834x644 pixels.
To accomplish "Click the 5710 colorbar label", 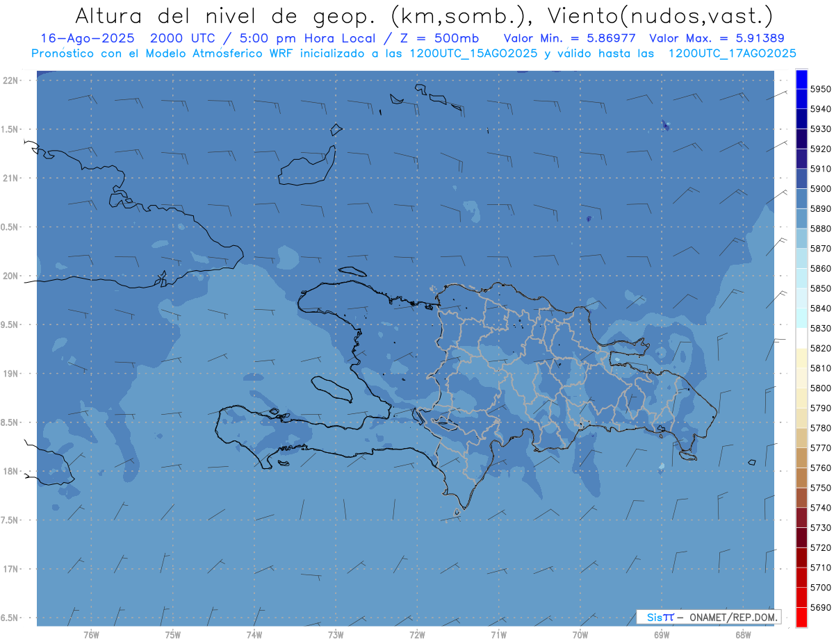I will (x=820, y=568).
